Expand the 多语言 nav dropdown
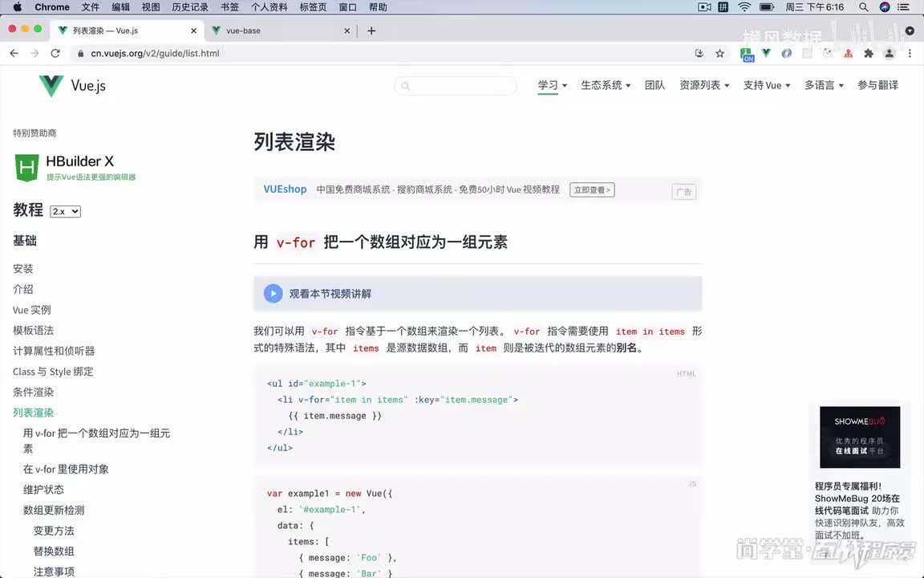The width and height of the screenshot is (924, 578). coord(824,85)
